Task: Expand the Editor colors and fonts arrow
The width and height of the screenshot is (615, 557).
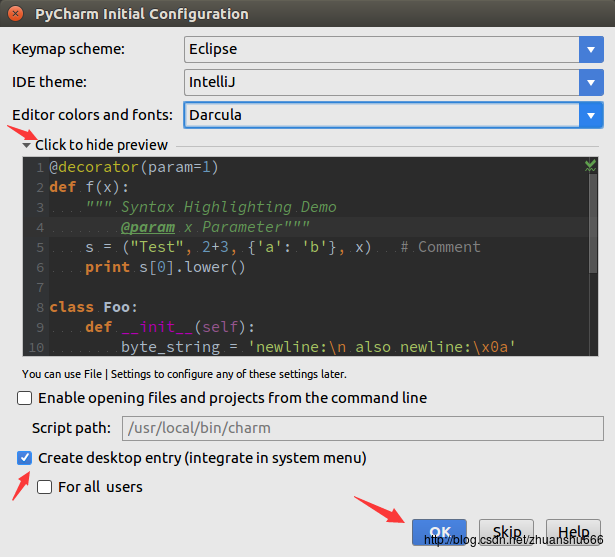Action: point(590,115)
